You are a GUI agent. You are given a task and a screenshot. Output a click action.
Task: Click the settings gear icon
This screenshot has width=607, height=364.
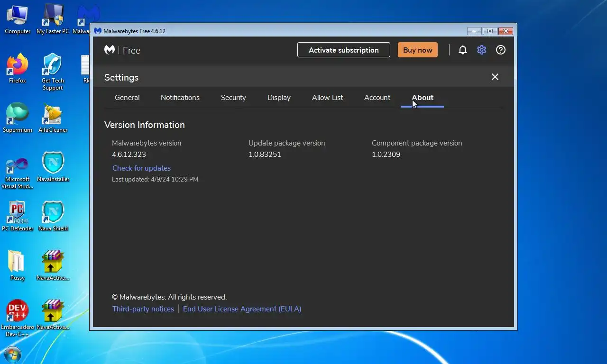coord(482,50)
